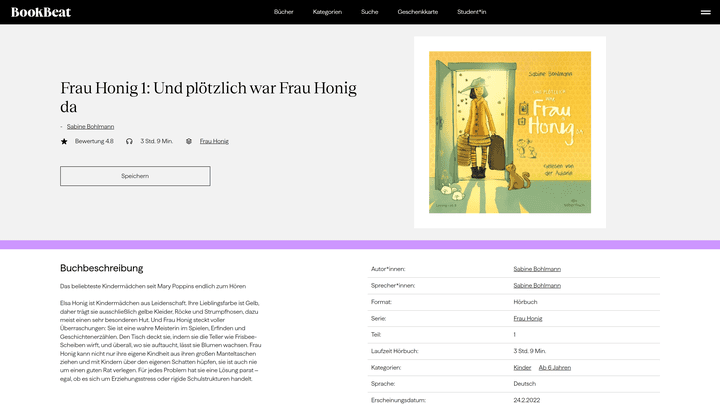Open Frau Honig series link near duration

tap(214, 141)
